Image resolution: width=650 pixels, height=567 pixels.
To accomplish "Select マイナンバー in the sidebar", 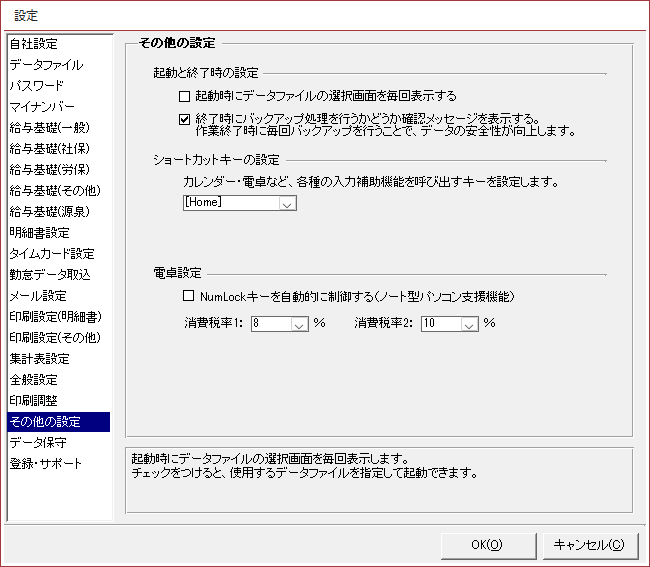I will point(42,107).
